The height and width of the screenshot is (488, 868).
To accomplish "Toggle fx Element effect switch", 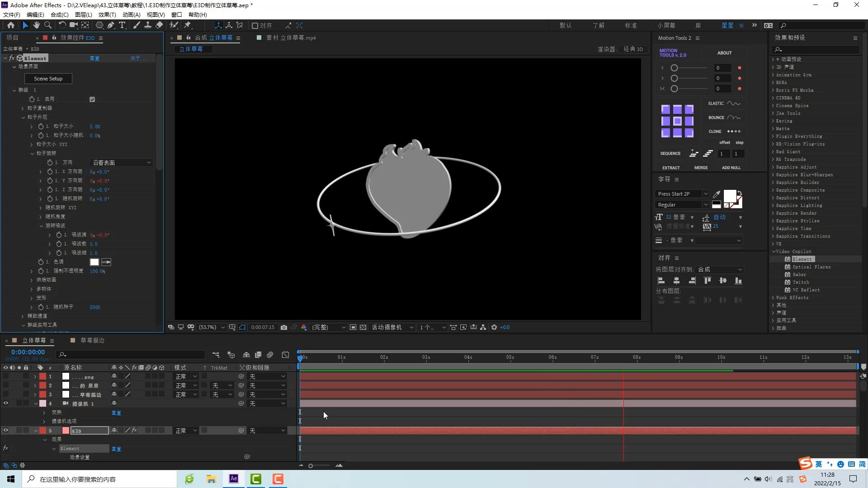I will point(12,58).
